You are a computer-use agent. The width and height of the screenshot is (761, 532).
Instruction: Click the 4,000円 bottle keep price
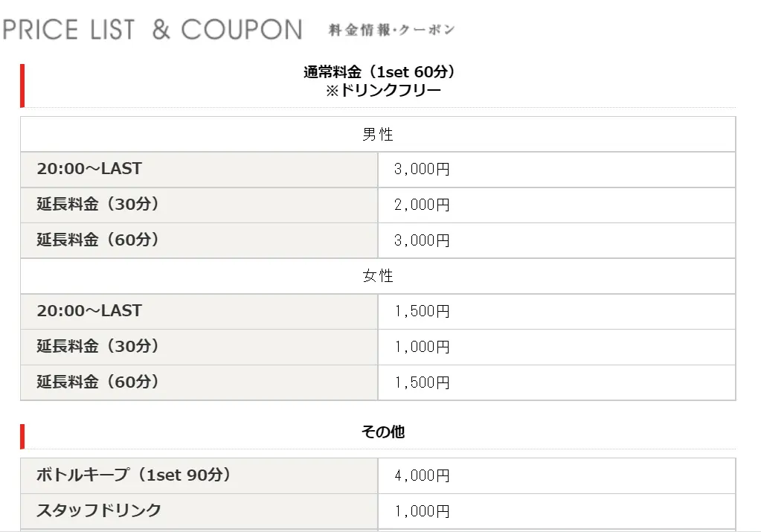[x=422, y=475]
